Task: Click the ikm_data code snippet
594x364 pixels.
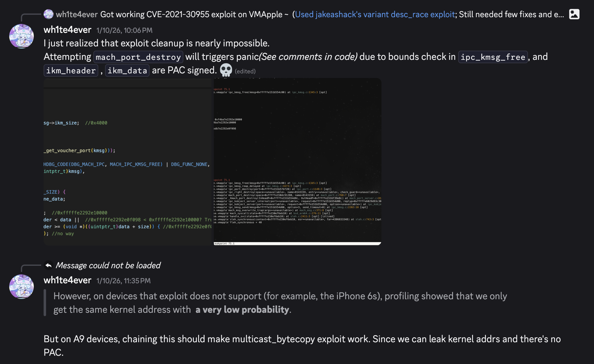Action: [127, 70]
